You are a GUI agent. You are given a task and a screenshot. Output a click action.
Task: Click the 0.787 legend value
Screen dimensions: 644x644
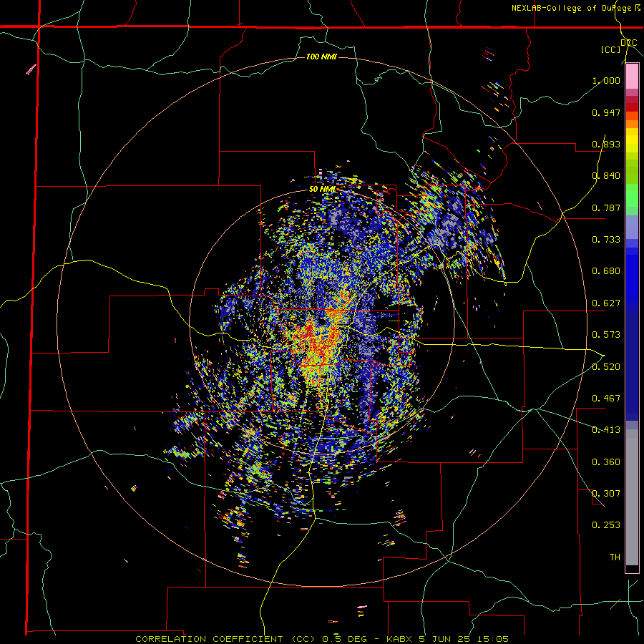[606, 208]
